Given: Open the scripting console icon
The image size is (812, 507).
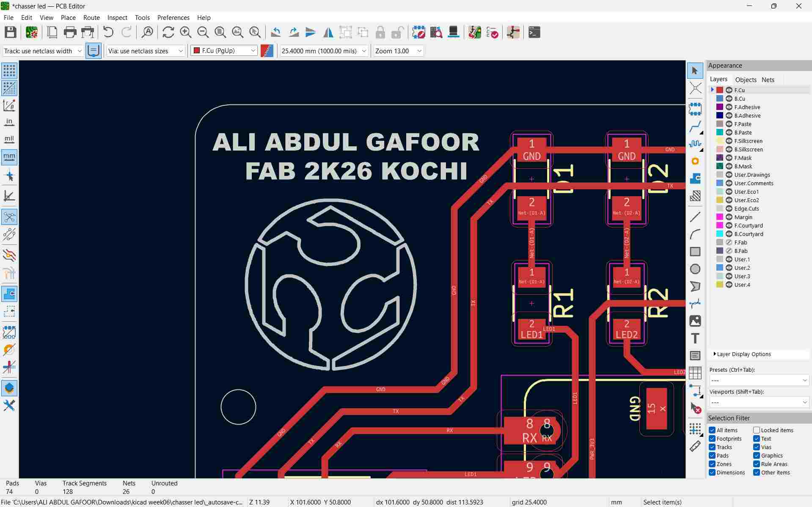Looking at the screenshot, I should [534, 32].
